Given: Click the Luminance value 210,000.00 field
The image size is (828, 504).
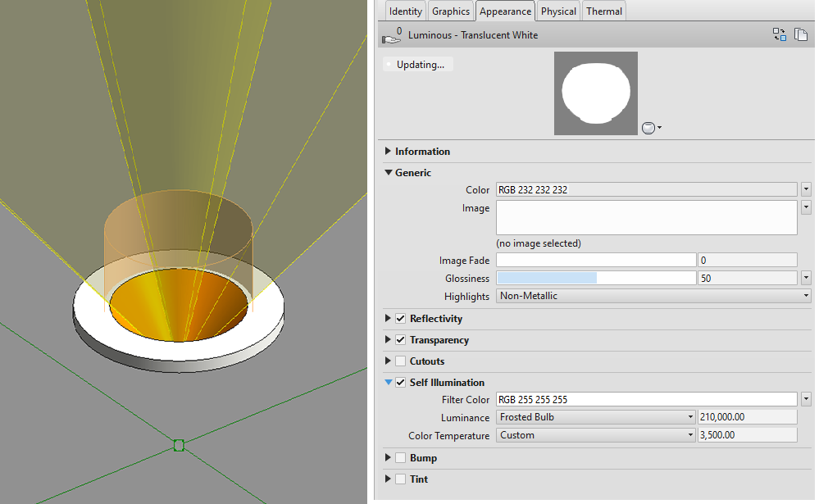Looking at the screenshot, I should pyautogui.click(x=747, y=417).
